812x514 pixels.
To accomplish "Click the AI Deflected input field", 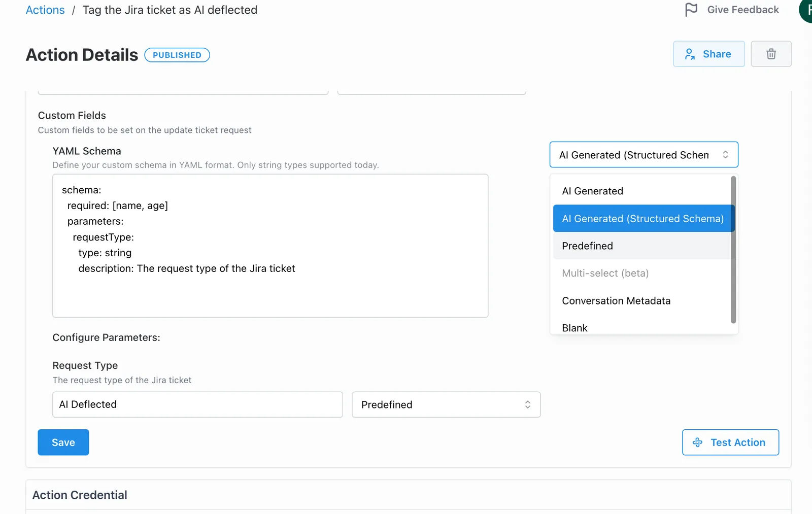I will click(x=197, y=404).
